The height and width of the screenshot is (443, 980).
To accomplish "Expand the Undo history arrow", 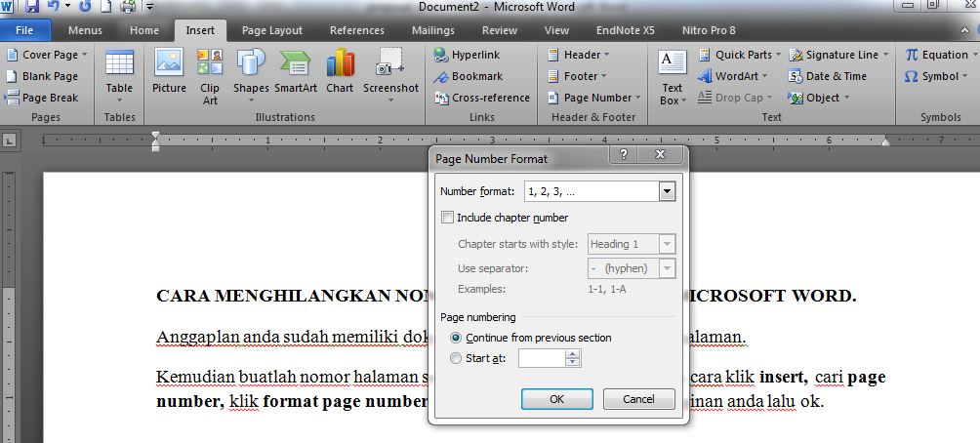I will tap(67, 7).
